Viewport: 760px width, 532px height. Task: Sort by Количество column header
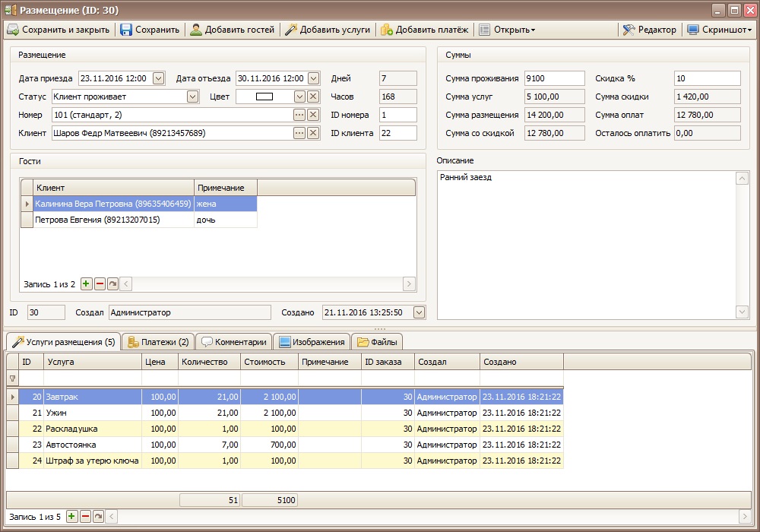210,362
